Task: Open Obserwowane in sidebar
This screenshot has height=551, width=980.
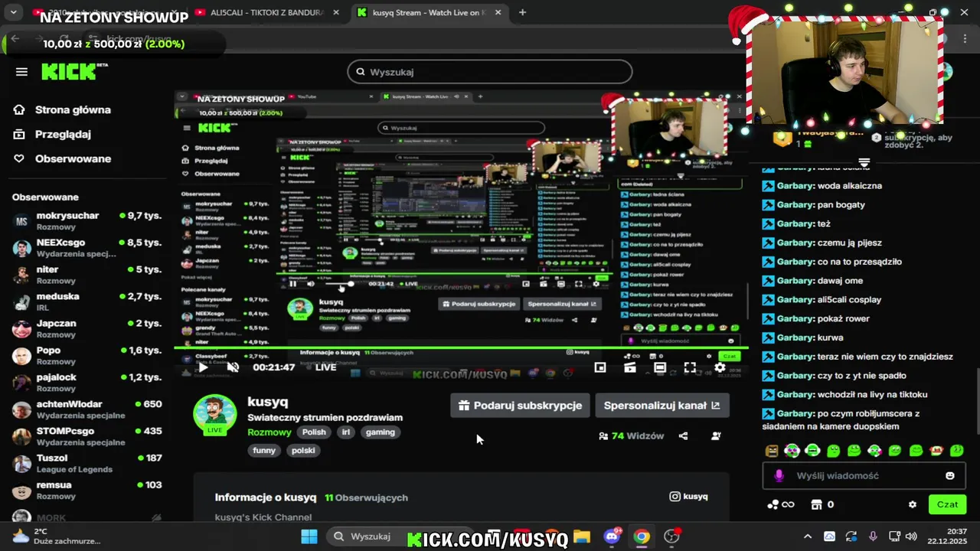Action: click(63, 159)
